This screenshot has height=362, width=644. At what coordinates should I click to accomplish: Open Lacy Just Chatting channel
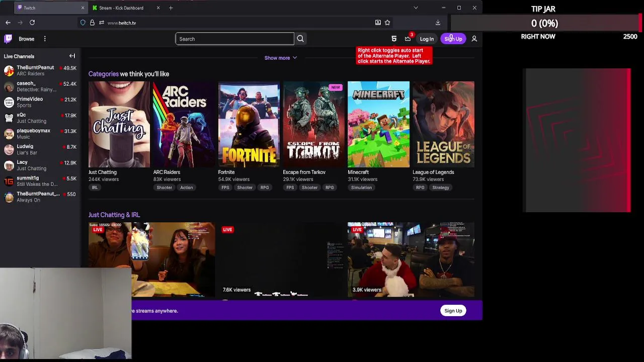[x=40, y=165]
